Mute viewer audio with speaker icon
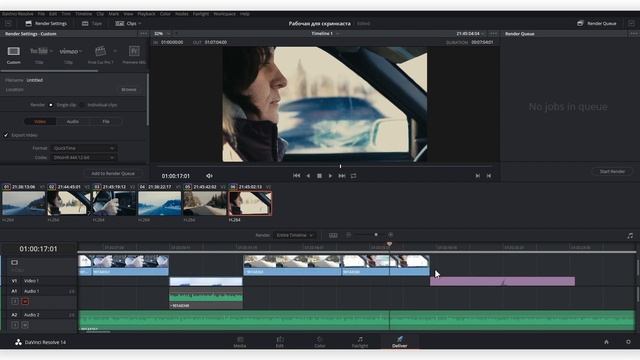640x360 pixels. click(x=209, y=176)
